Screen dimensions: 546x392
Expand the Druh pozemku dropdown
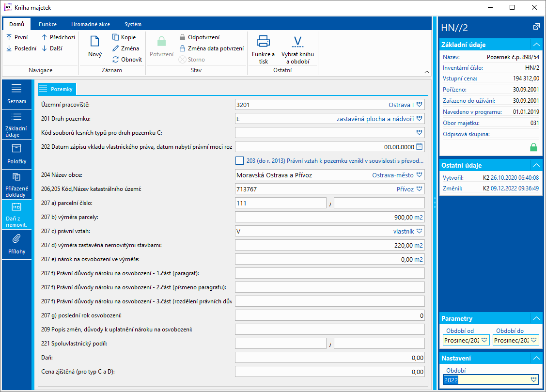point(420,118)
